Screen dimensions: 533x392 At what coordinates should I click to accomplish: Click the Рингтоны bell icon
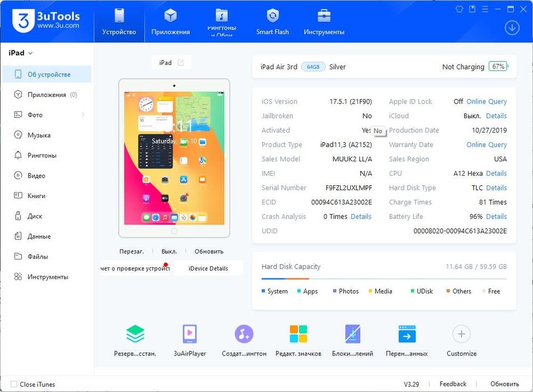pyautogui.click(x=18, y=155)
